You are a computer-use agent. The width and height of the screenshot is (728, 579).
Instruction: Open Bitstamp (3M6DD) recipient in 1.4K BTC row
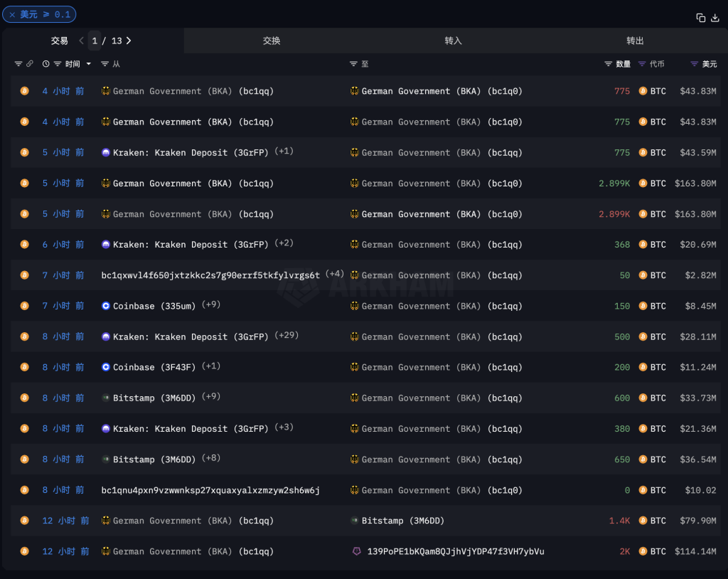coord(402,521)
